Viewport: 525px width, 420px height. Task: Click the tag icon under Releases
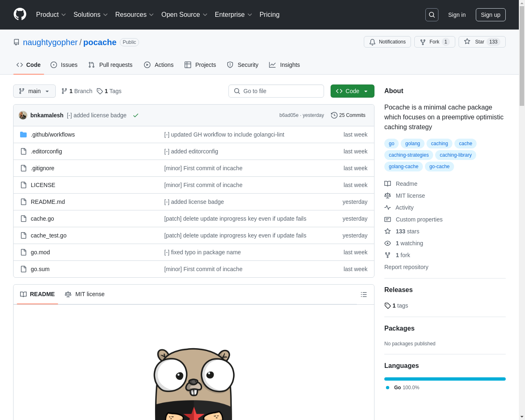tap(388, 306)
